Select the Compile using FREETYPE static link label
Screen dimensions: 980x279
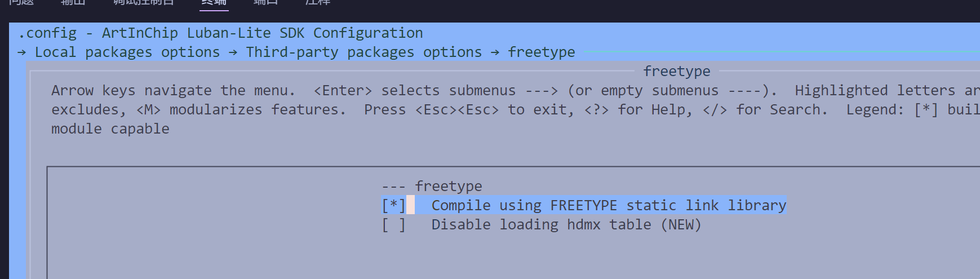[x=608, y=205]
